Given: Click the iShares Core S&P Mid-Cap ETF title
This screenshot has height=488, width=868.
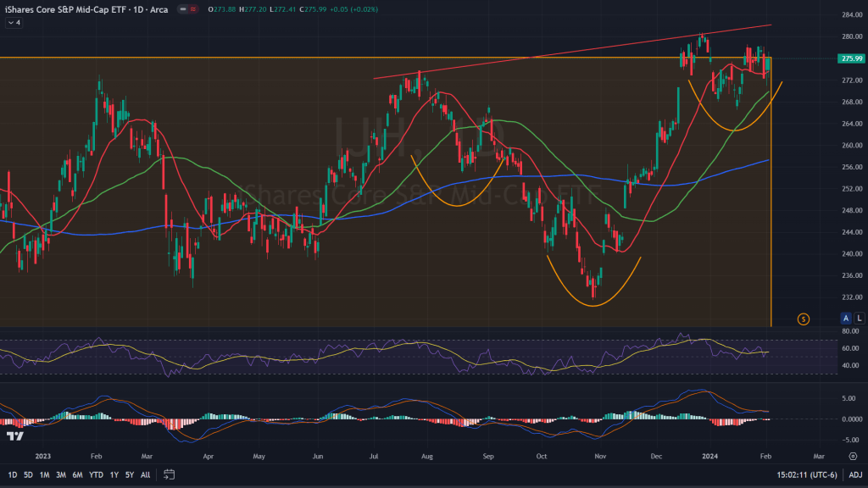Looking at the screenshot, I should [x=85, y=9].
